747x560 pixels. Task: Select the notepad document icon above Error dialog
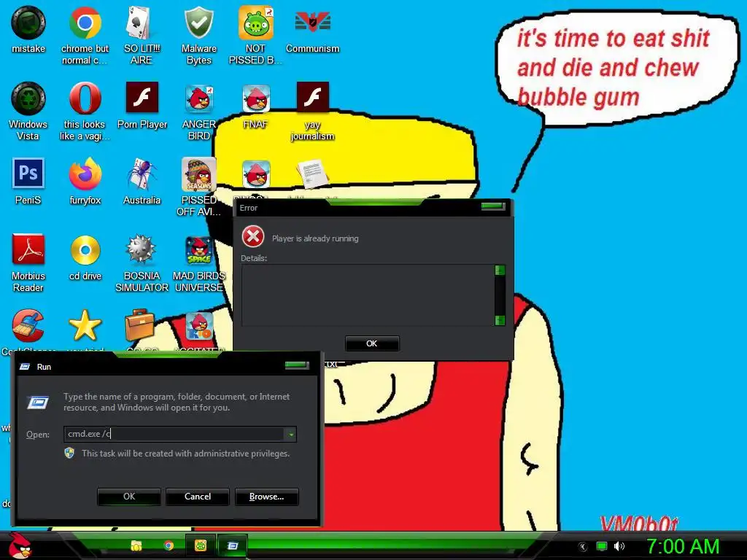pos(312,174)
